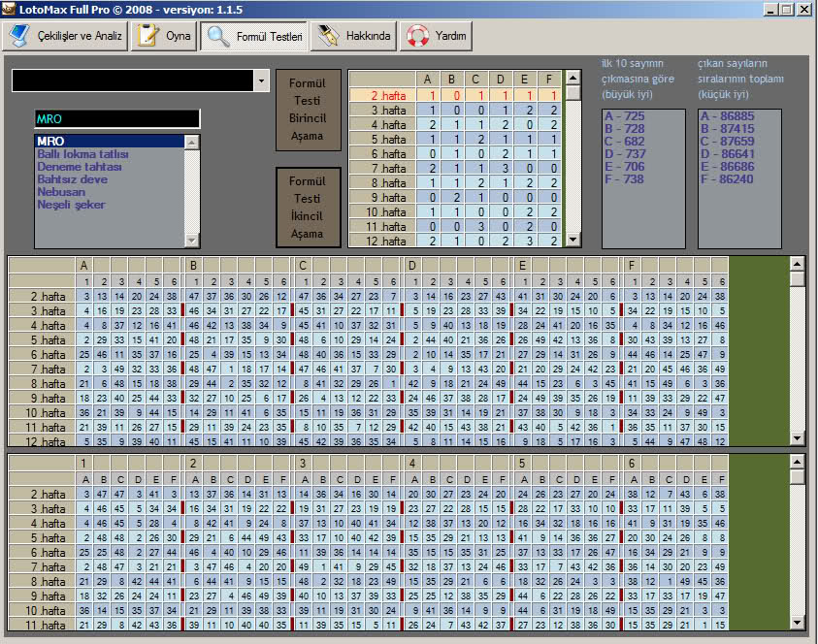Select "3 .hafta" row label in bottom grid
The height and width of the screenshot is (644, 818).
(x=43, y=509)
